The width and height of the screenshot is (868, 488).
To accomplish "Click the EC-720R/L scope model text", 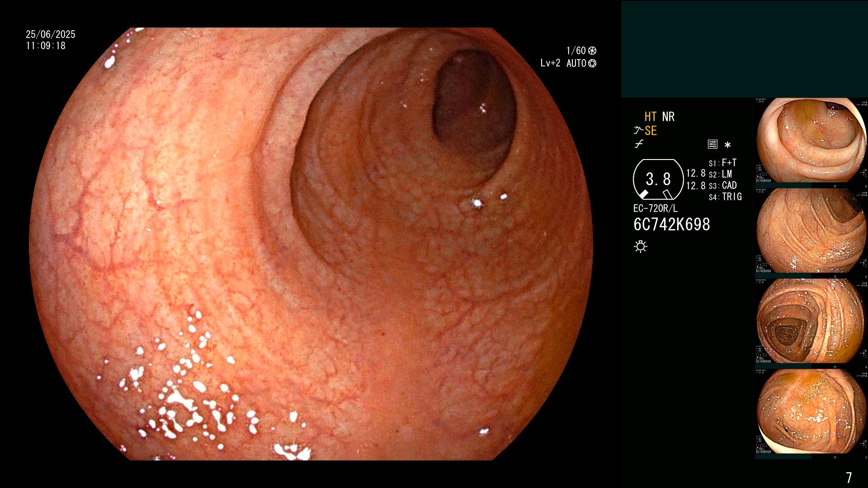I will pyautogui.click(x=656, y=208).
